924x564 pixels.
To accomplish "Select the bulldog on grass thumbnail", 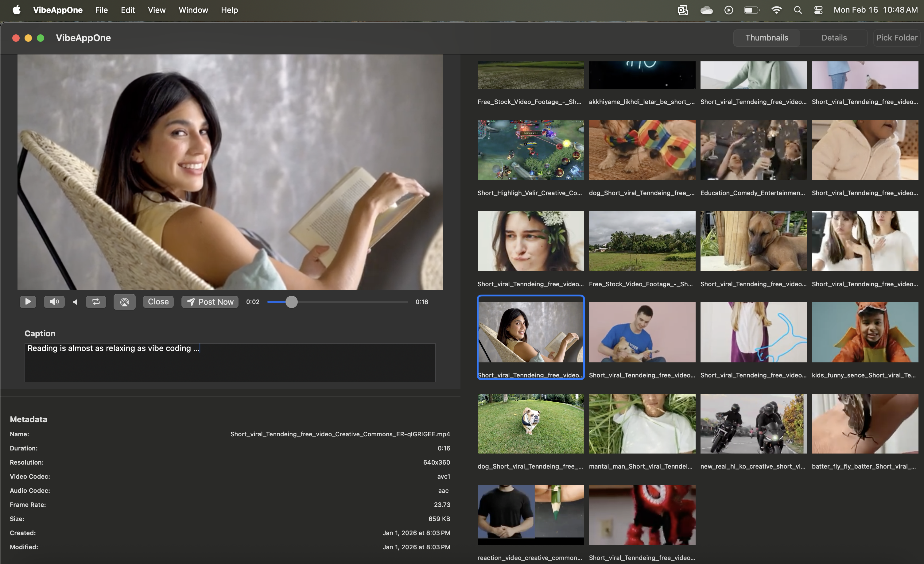I will (x=530, y=423).
